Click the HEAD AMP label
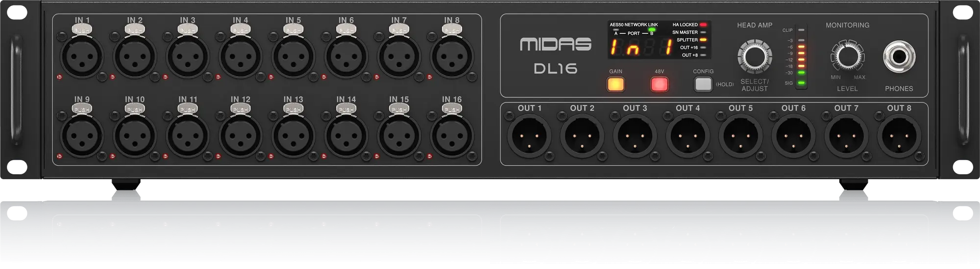980x269 pixels. pyautogui.click(x=755, y=25)
